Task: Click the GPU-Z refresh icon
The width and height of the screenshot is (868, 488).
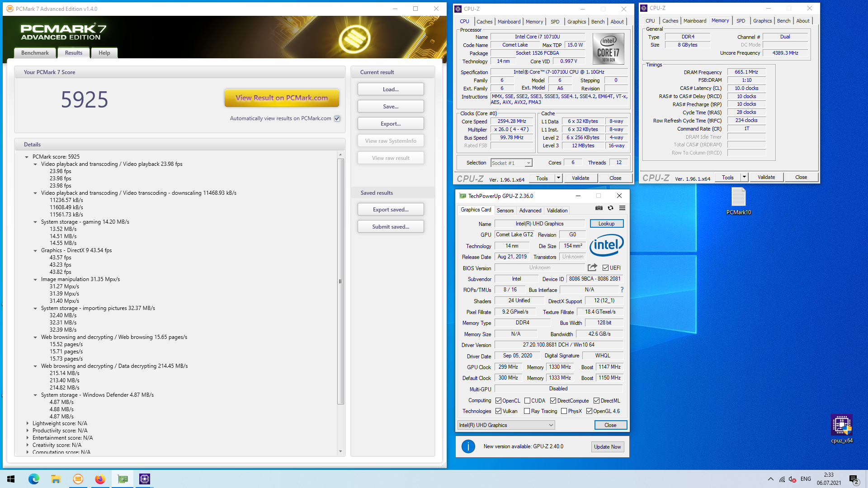Action: 610,208
